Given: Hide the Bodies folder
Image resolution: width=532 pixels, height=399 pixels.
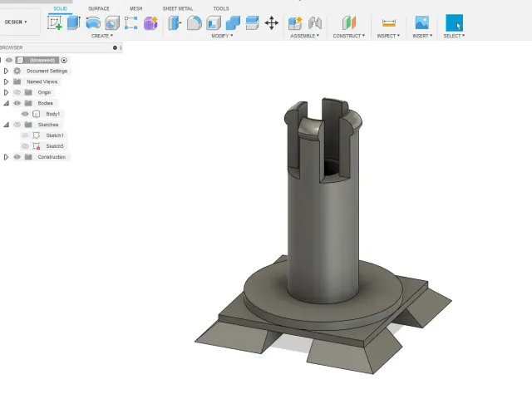Looking at the screenshot, I should click(x=17, y=103).
